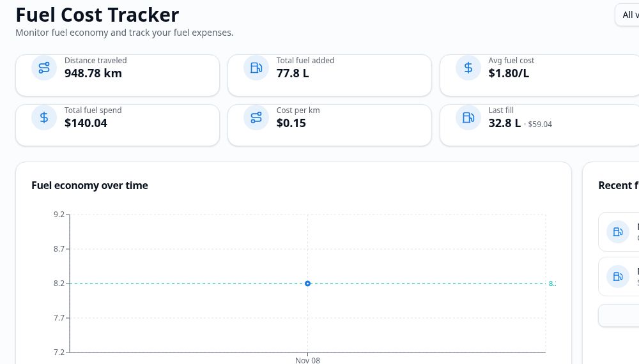This screenshot has height=364, width=639.
Task: Click the $0.15 cost per km value
Action: tap(291, 123)
